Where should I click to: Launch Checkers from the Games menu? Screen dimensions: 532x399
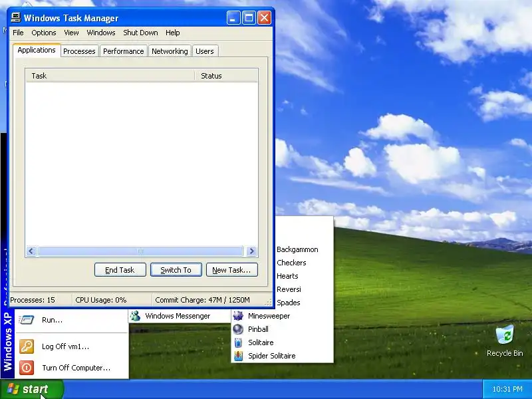click(x=291, y=263)
